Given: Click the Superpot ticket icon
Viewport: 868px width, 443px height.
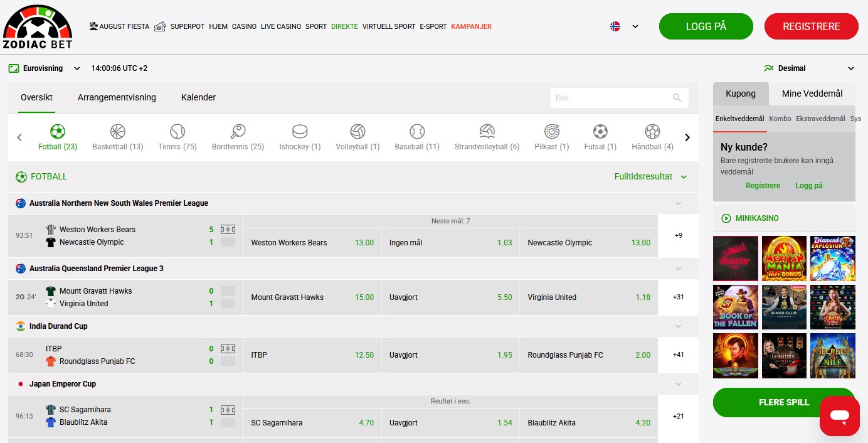Looking at the screenshot, I should 160,26.
